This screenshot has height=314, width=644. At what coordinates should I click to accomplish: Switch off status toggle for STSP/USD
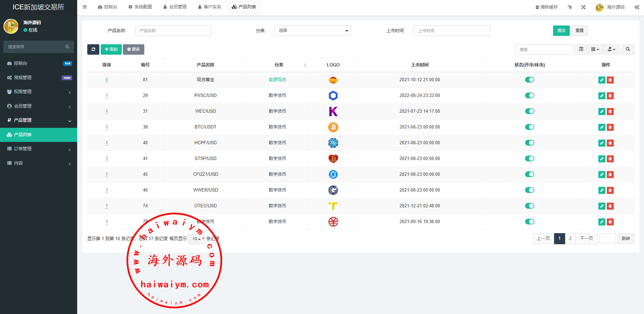coord(529,159)
